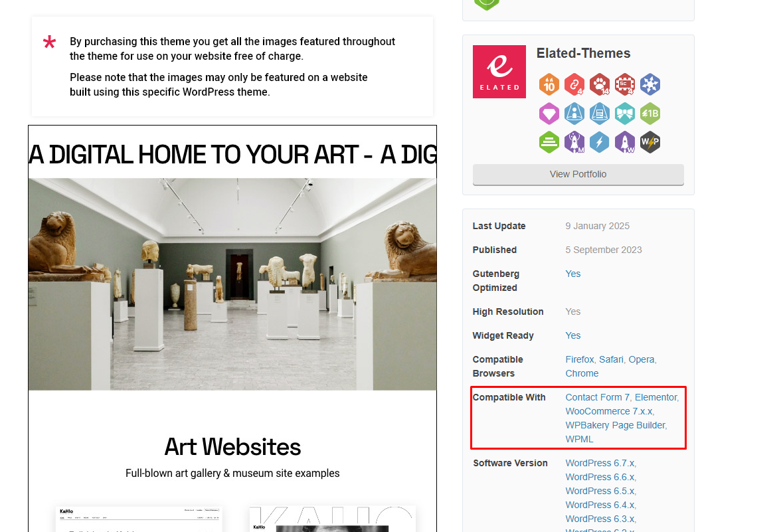The width and height of the screenshot is (783, 532).
Task: Click the blue snowflake arrows badge
Action: click(650, 84)
